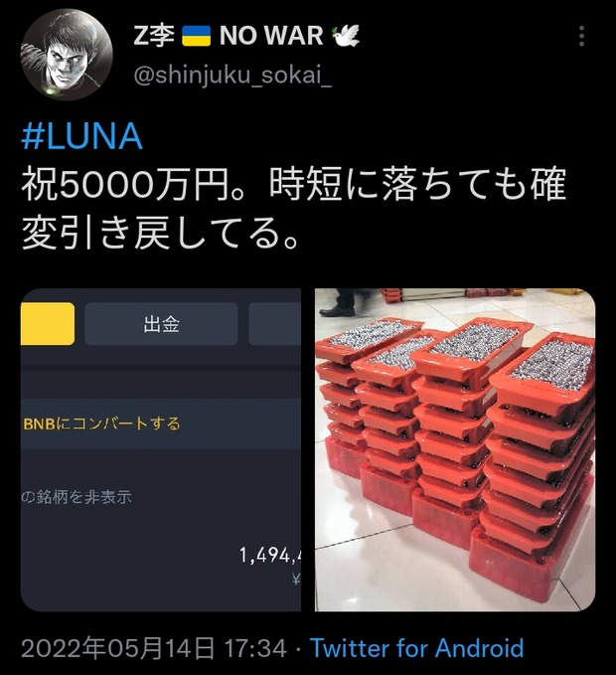Screen dimensions: 616x675
Task: Open the Z李 display name profile
Action: [x=154, y=36]
